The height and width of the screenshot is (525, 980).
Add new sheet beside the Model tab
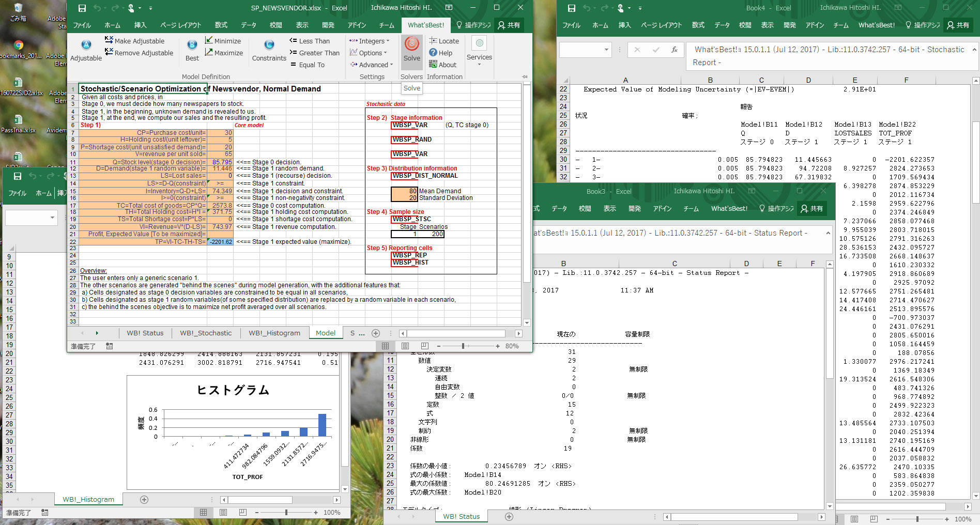(376, 333)
